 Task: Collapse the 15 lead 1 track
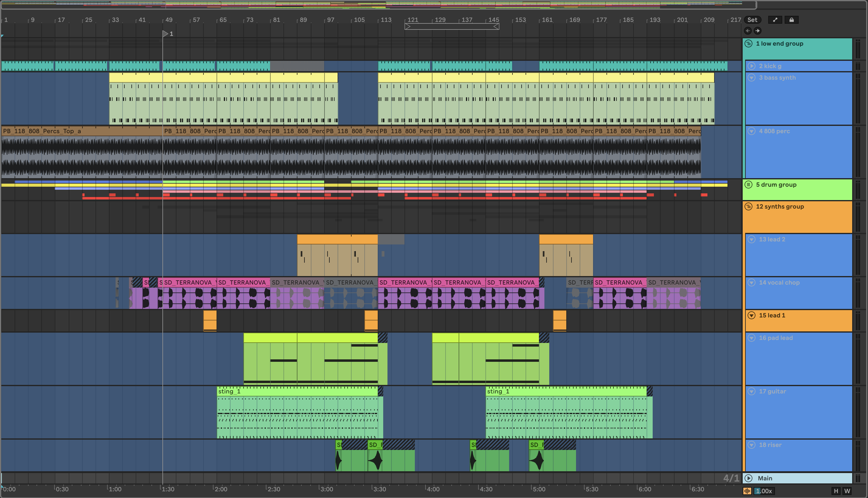click(x=751, y=315)
